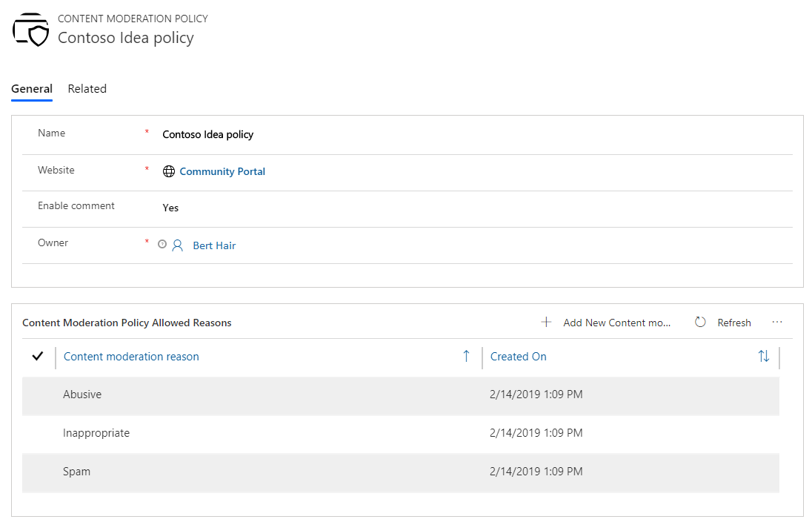Open the Related tab
The image size is (812, 525).
point(87,89)
